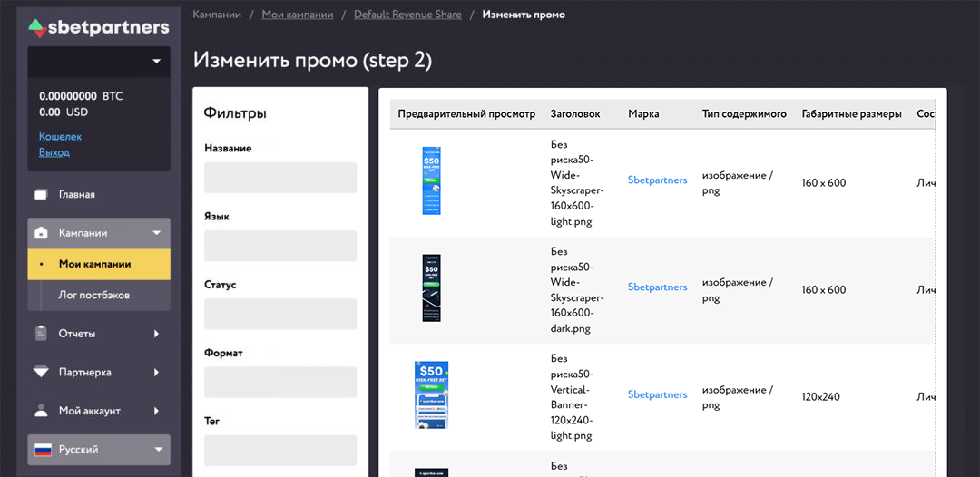Image resolution: width=980 pixels, height=477 pixels.
Task: Open the Мой аккаунт menu item
Action: click(x=99, y=412)
